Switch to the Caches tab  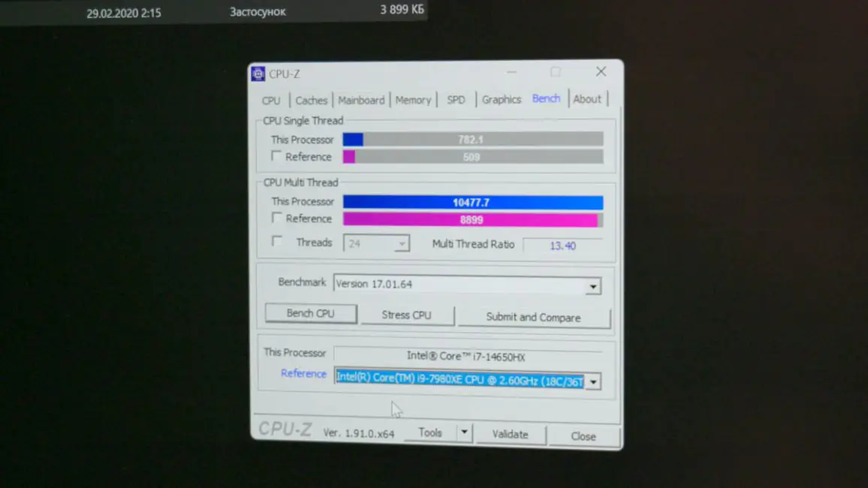click(x=311, y=100)
